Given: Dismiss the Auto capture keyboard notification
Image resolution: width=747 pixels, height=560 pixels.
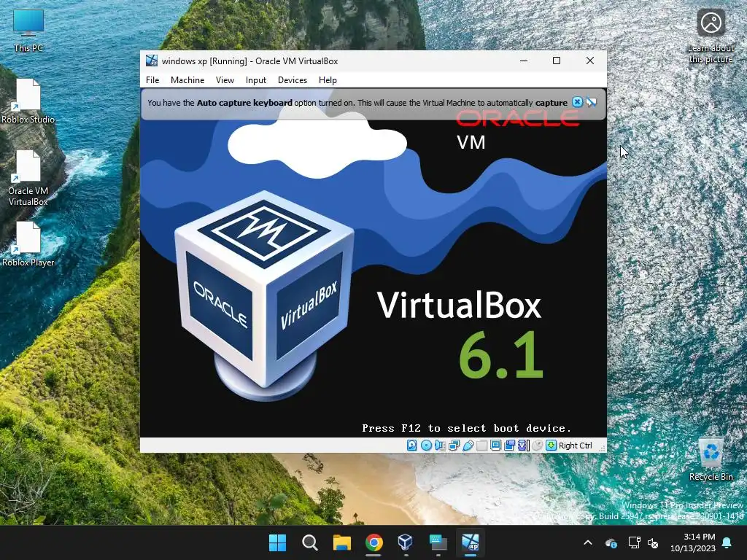Looking at the screenshot, I should tap(577, 102).
